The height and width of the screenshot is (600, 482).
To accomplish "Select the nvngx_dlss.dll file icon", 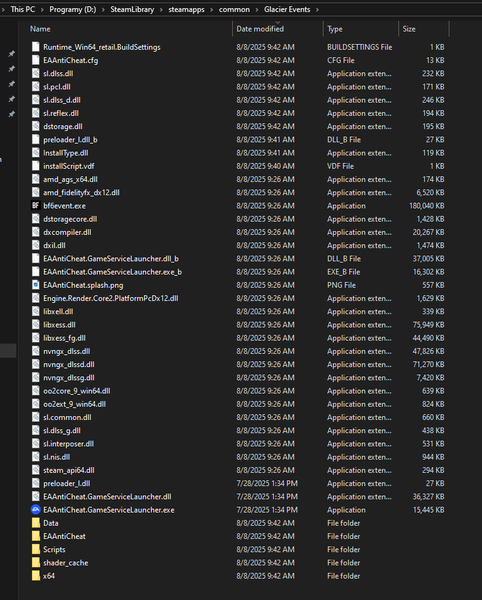I will coord(36,351).
